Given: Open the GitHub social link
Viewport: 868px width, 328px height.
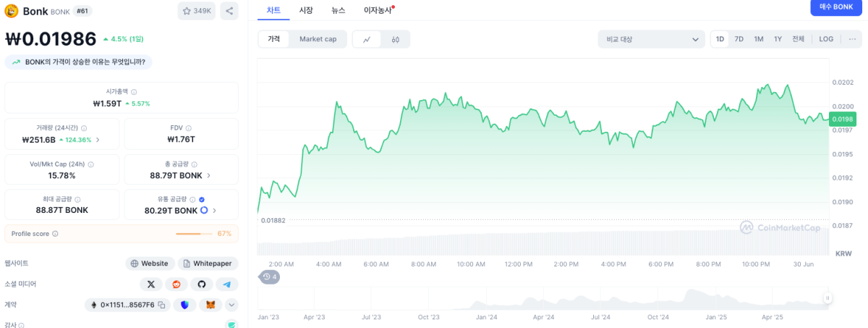Looking at the screenshot, I should pos(202,285).
